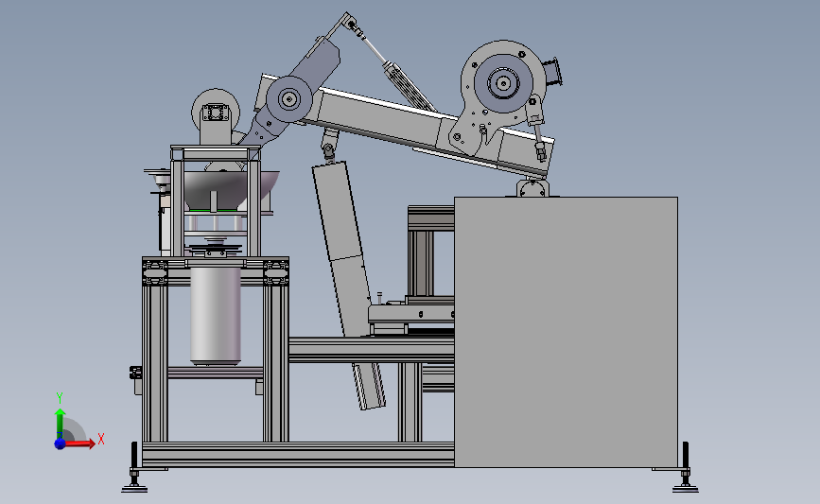Select the vibratory bowl feeder hopper
The height and width of the screenshot is (504, 820).
[230, 191]
